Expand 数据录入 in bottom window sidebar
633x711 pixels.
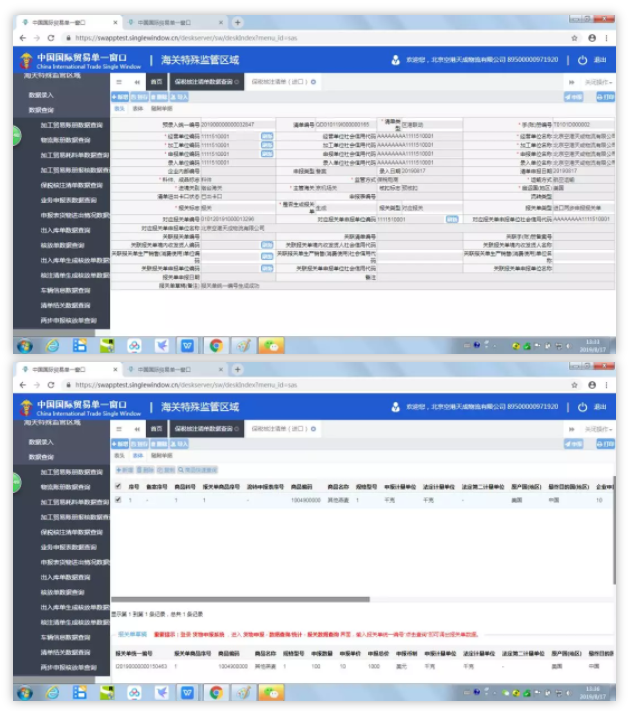point(41,442)
